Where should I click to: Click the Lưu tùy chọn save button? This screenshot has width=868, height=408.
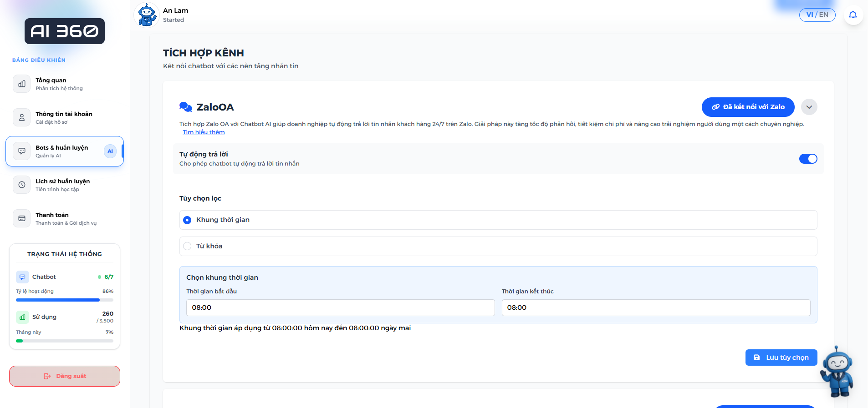[781, 358]
